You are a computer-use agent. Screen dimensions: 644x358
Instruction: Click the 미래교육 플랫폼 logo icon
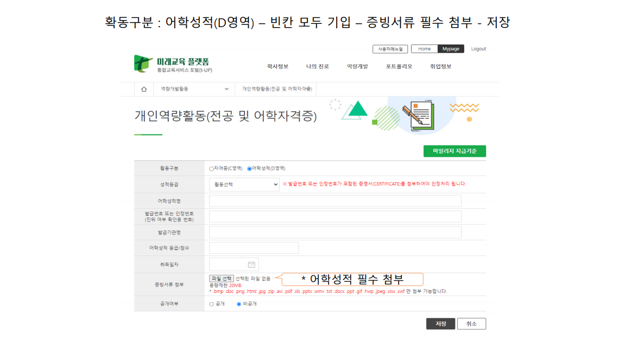coord(142,63)
